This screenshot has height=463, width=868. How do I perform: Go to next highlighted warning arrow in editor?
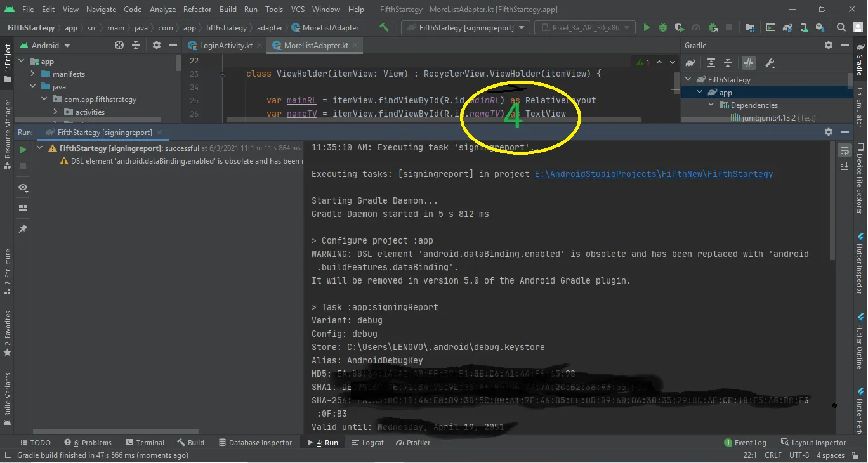coord(672,62)
